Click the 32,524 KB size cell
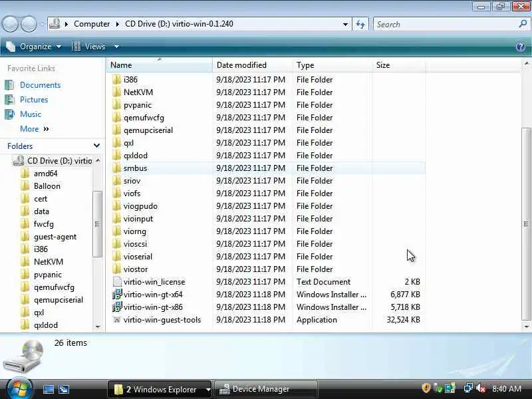Screen dimensions: 532x399 tap(403, 320)
